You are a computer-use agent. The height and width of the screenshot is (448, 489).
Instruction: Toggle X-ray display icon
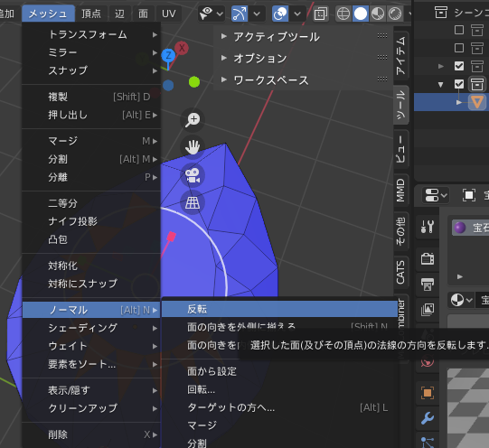coord(321,14)
